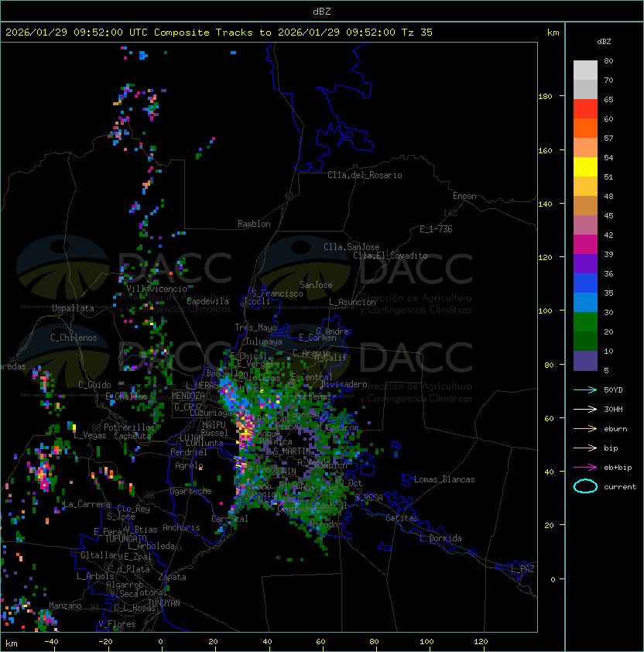Click the L_Asuncion label
Image resolution: width=644 pixels, height=652 pixels.
click(x=352, y=302)
